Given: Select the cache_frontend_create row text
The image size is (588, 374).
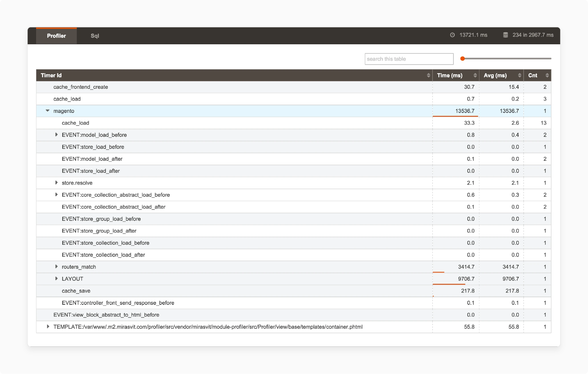Looking at the screenshot, I should 81,87.
